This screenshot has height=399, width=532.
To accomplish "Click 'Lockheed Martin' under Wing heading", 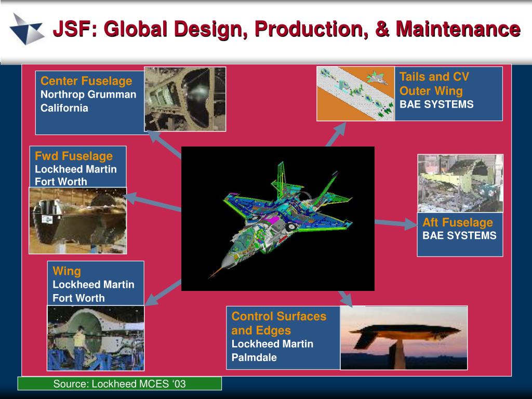I will (94, 284).
